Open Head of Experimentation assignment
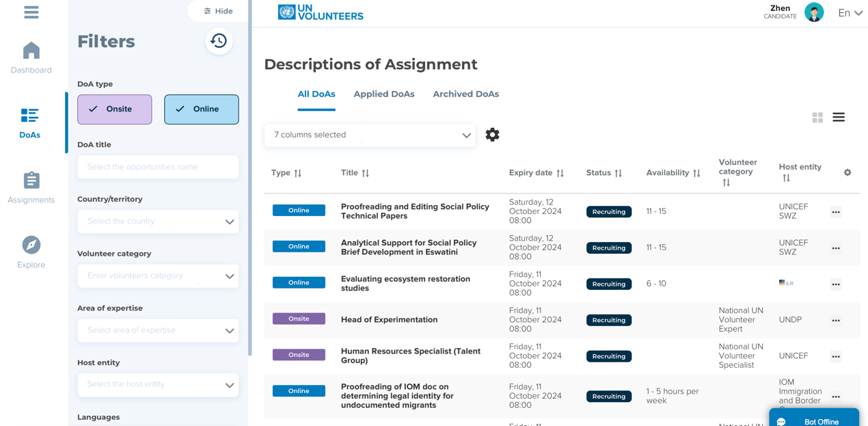The width and height of the screenshot is (868, 426). [x=389, y=320]
